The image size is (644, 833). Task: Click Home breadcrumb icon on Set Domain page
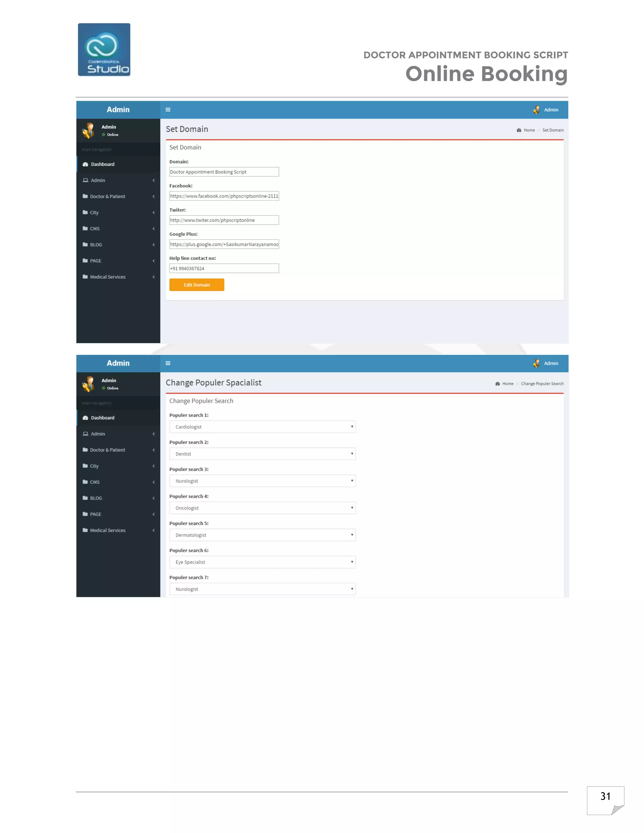coord(519,130)
